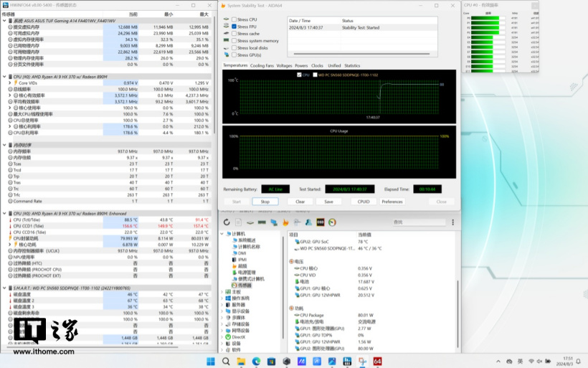Open the Statistics tab

(352, 65)
